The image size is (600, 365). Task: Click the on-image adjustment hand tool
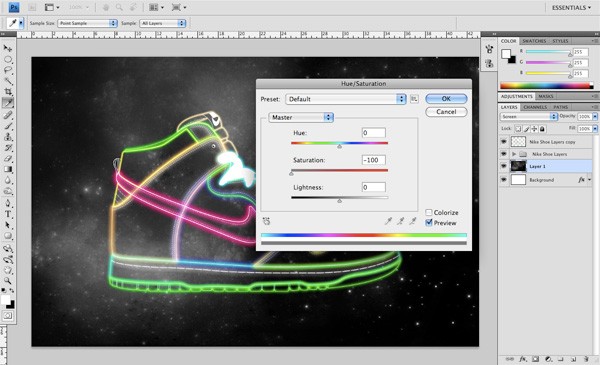267,221
